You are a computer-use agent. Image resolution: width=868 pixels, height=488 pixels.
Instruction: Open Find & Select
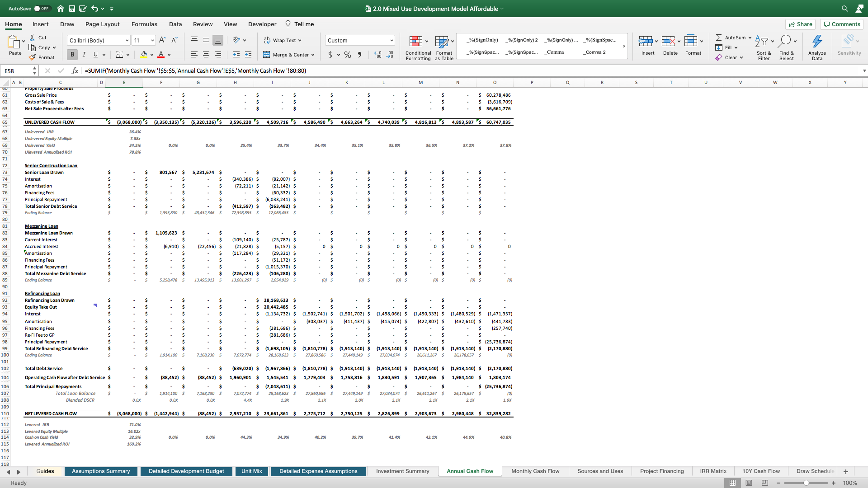[x=787, y=47]
